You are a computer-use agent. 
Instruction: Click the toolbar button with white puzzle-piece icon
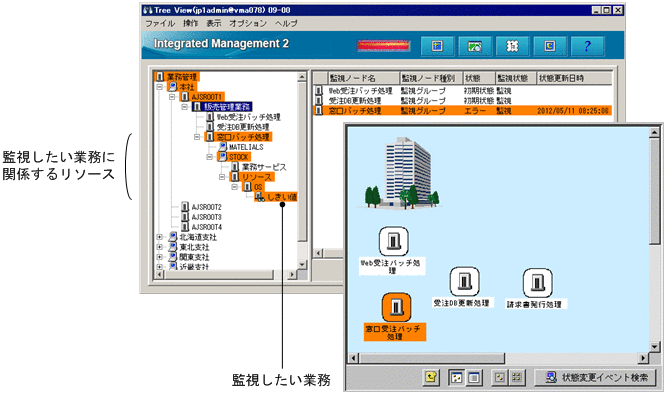[512, 46]
